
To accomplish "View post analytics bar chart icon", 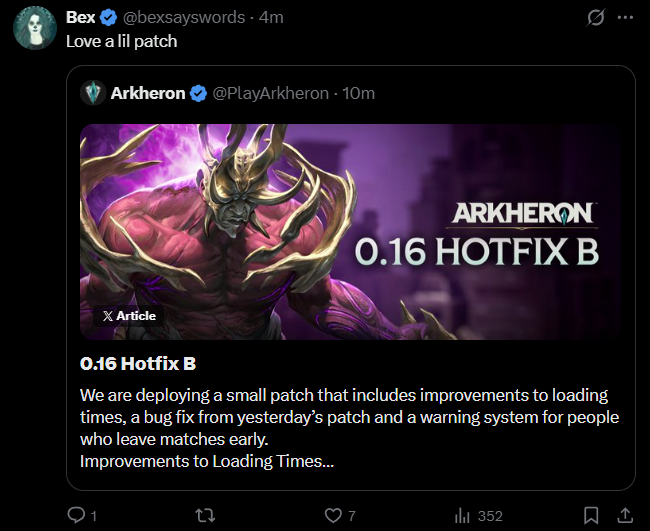I will pyautogui.click(x=462, y=516).
